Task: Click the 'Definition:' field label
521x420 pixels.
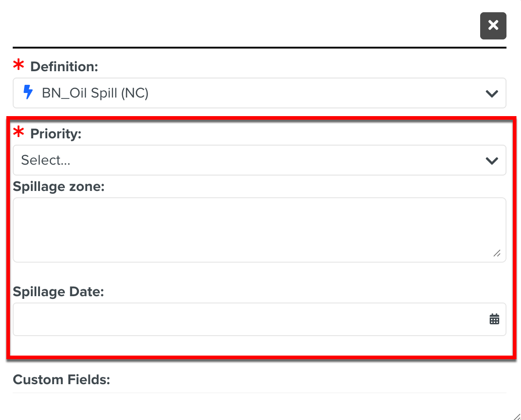Action: 64,67
